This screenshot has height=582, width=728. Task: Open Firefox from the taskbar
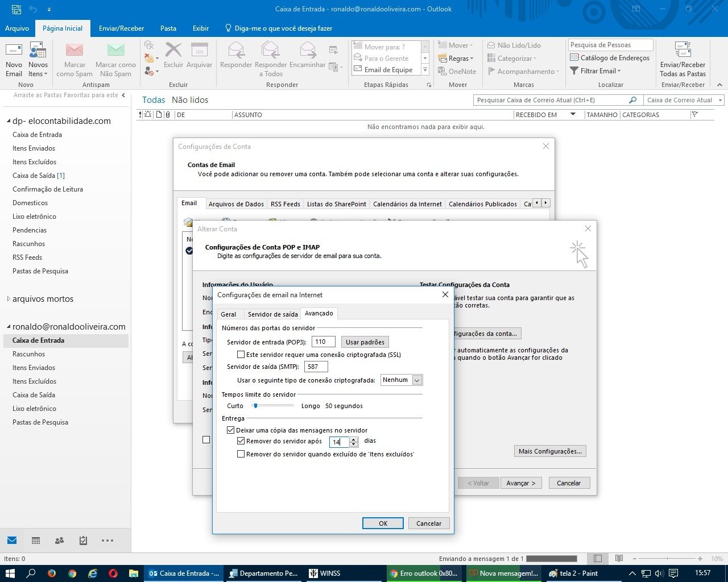click(x=52, y=573)
